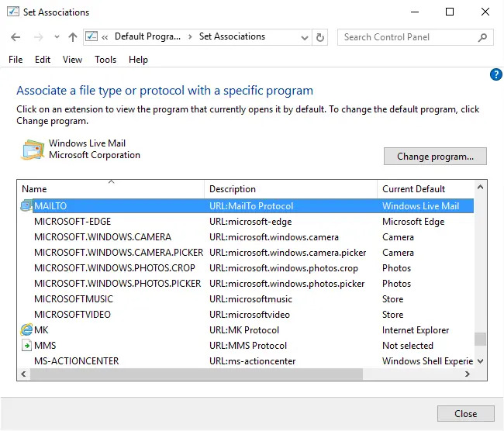Click the horizontal scroll left arrow
Image resolution: width=504 pixels, height=431 pixels.
tap(23, 374)
